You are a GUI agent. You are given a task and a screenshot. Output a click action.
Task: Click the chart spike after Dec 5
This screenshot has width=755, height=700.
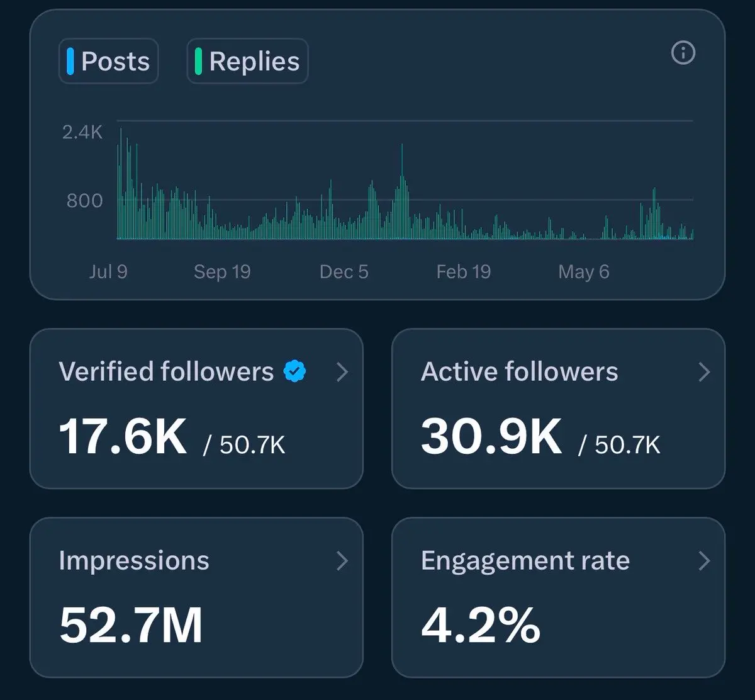[402, 192]
